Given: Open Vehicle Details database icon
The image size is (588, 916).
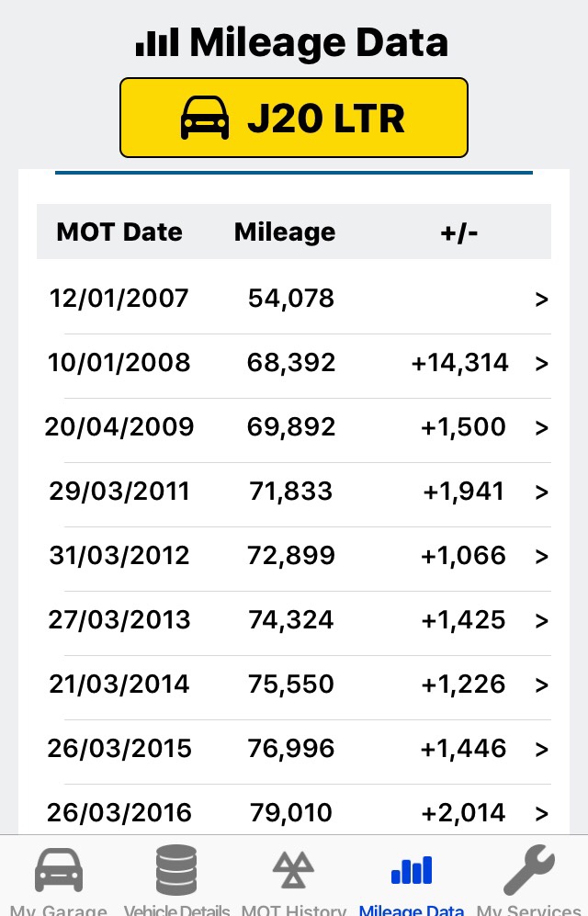Looking at the screenshot, I should (x=176, y=870).
